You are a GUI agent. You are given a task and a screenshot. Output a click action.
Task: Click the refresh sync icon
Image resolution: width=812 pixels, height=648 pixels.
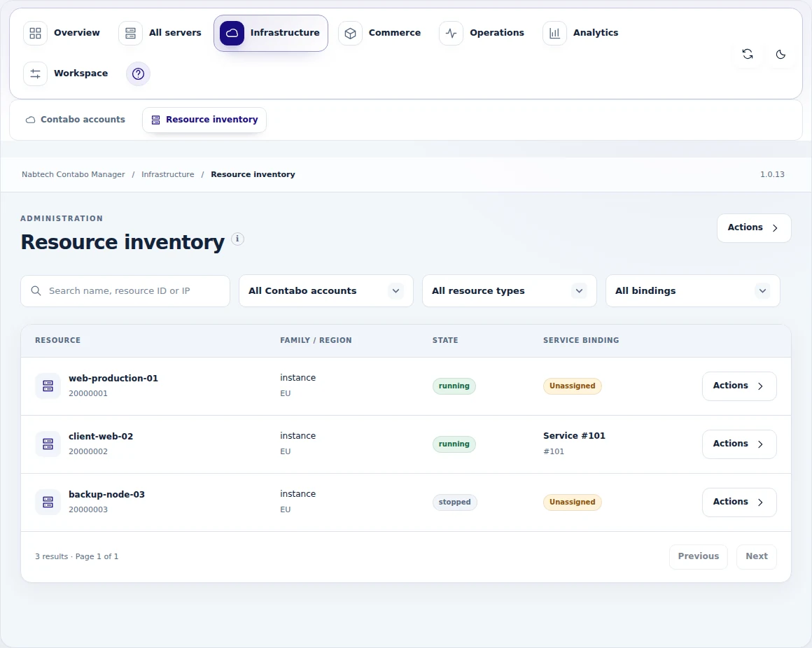(748, 54)
